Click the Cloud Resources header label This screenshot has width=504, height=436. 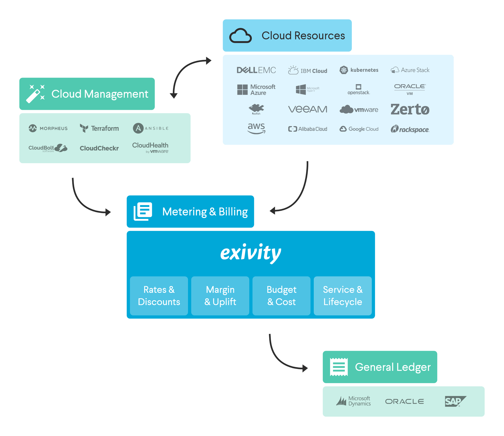pos(303,36)
